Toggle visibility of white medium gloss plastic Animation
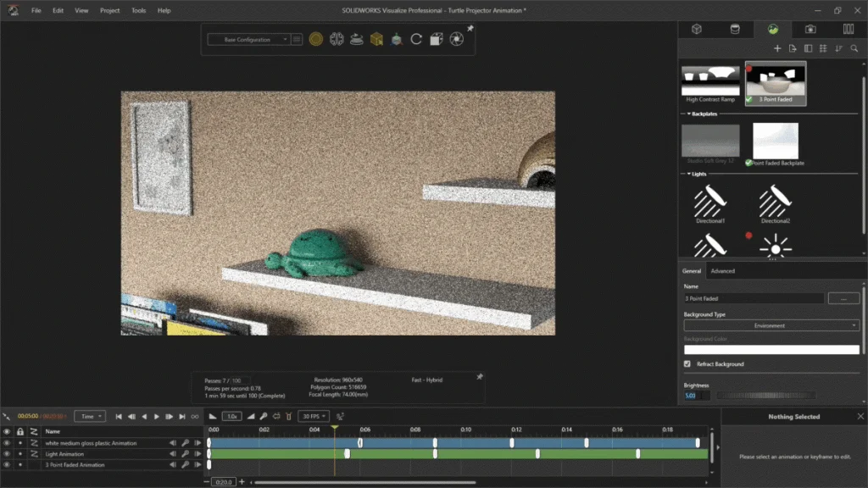This screenshot has height=488, width=868. point(7,443)
